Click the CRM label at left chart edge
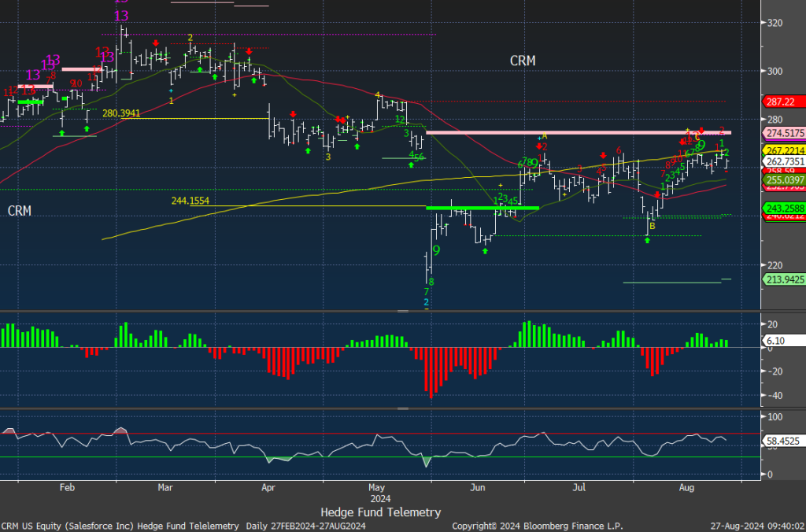 click(x=20, y=211)
